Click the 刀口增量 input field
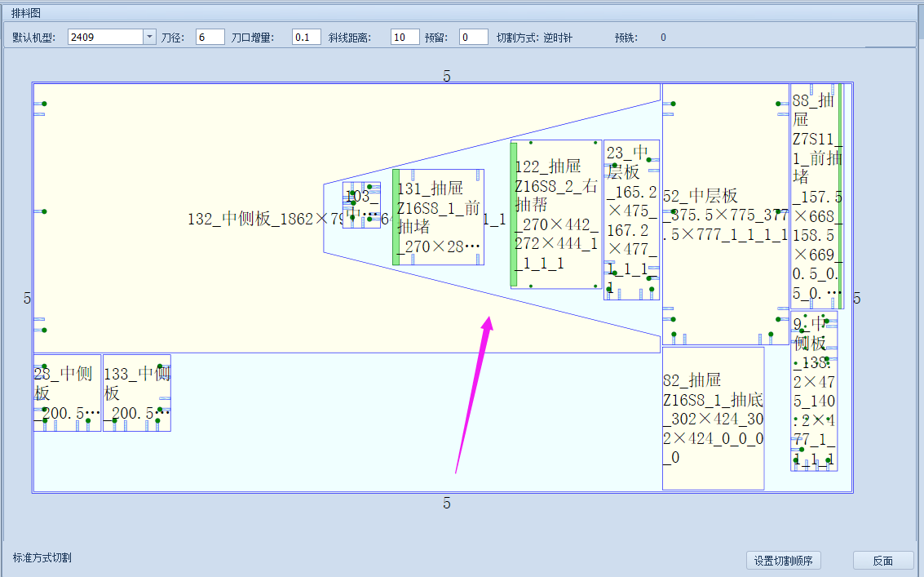The height and width of the screenshot is (577, 924). tap(307, 38)
